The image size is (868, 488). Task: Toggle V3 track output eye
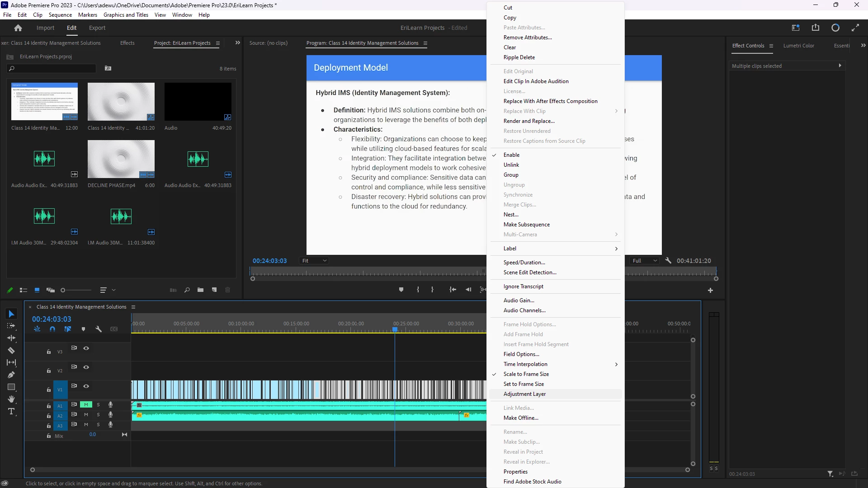coord(86,348)
